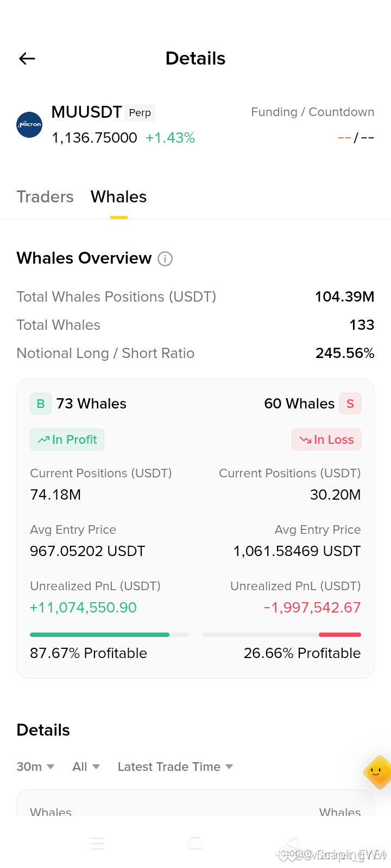The width and height of the screenshot is (391, 868).
Task: Tap the green 87.67% profitable bar
Action: 99,634
